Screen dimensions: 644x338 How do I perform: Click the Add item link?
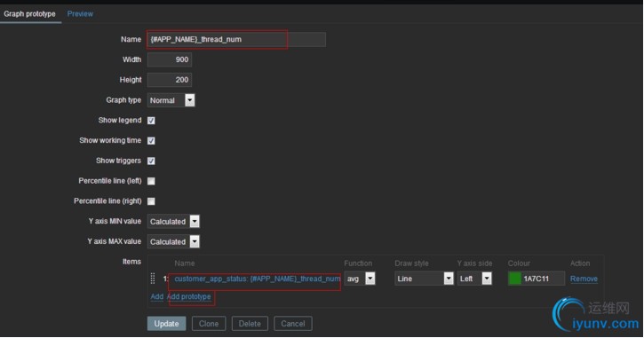click(157, 296)
